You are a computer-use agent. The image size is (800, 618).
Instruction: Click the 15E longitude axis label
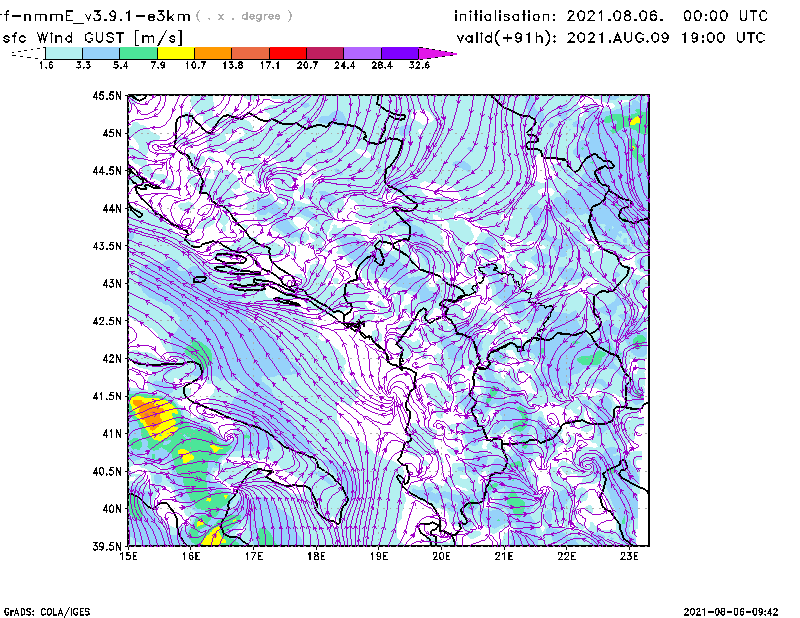point(128,556)
